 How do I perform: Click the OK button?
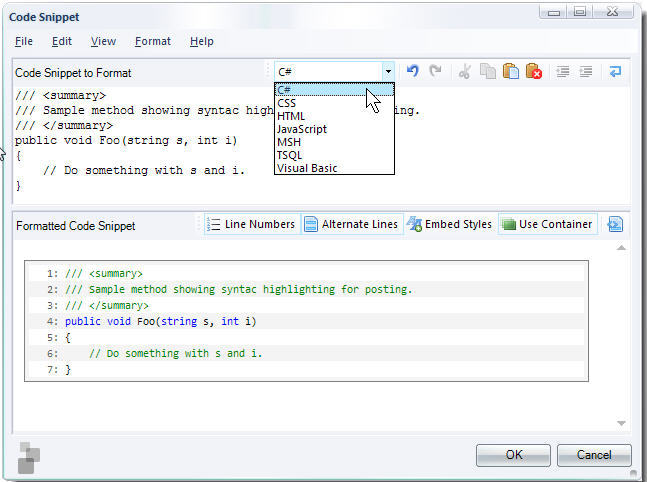coord(513,455)
